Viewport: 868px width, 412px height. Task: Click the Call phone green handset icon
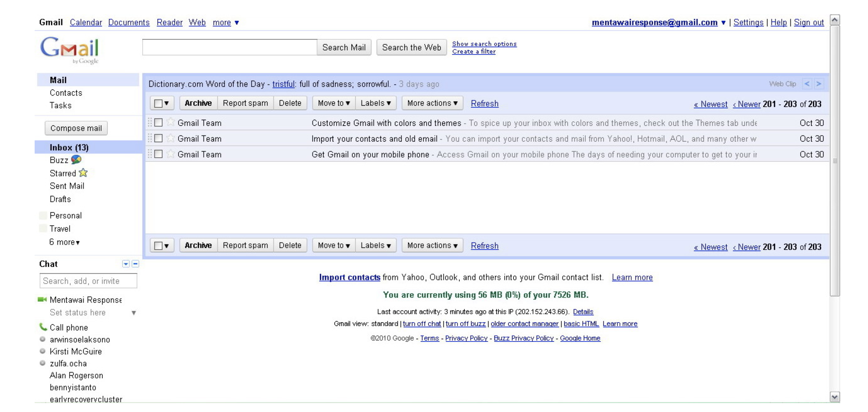(43, 327)
